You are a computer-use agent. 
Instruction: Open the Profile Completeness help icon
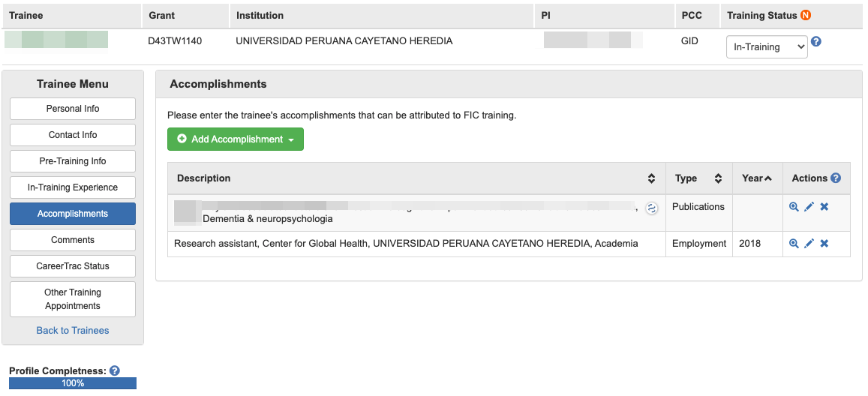tap(115, 370)
